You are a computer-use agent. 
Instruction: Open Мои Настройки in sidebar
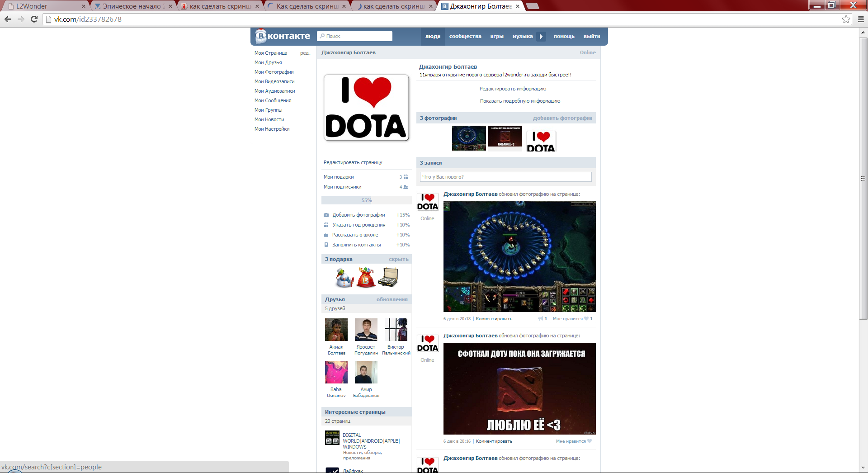click(272, 129)
